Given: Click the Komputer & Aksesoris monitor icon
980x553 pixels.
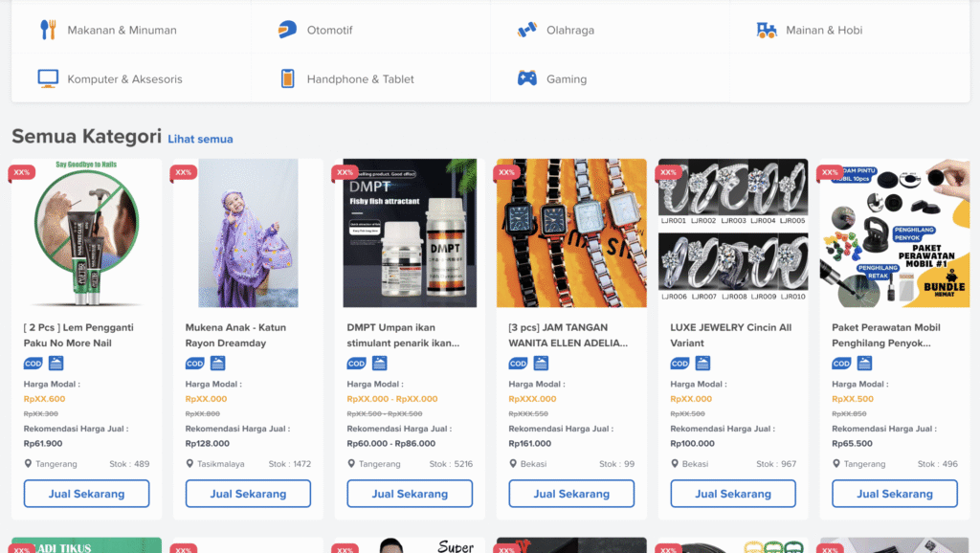Looking at the screenshot, I should coord(48,78).
